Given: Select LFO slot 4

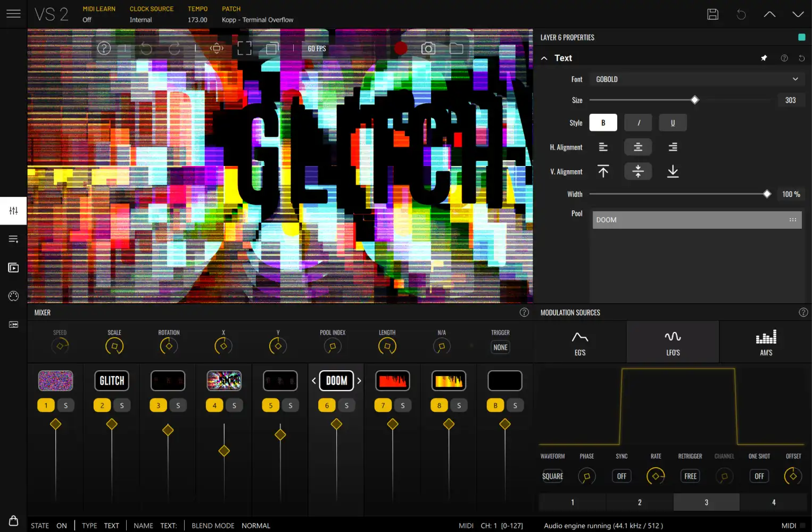Looking at the screenshot, I should pyautogui.click(x=773, y=502).
